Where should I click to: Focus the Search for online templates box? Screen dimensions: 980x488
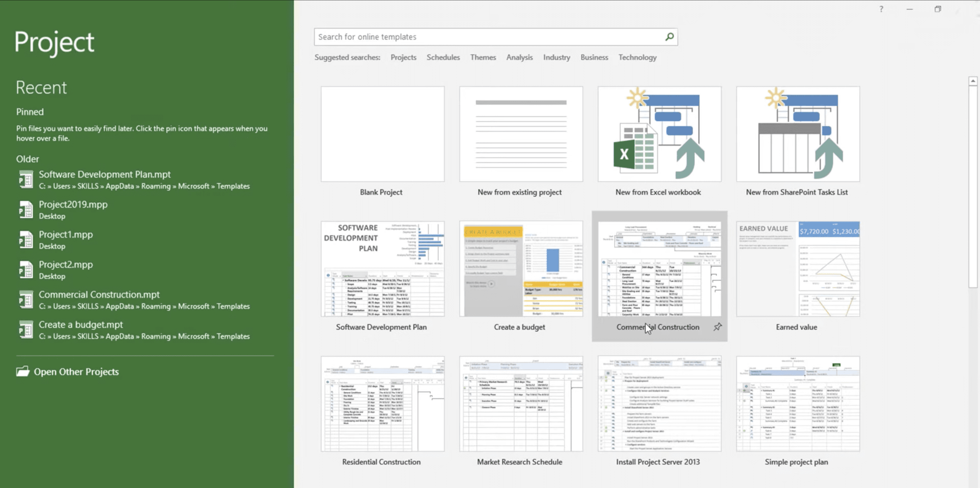pyautogui.click(x=486, y=37)
